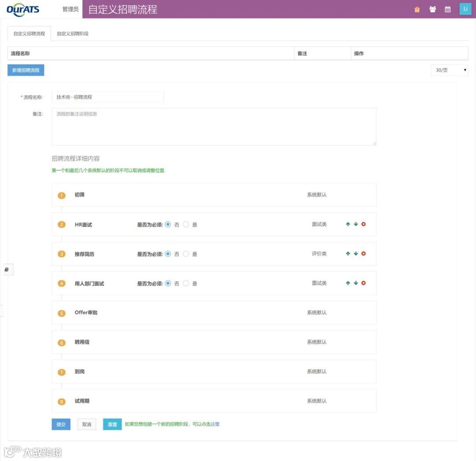
Task: Set 用人部门面试 required to 否
Action: click(168, 283)
